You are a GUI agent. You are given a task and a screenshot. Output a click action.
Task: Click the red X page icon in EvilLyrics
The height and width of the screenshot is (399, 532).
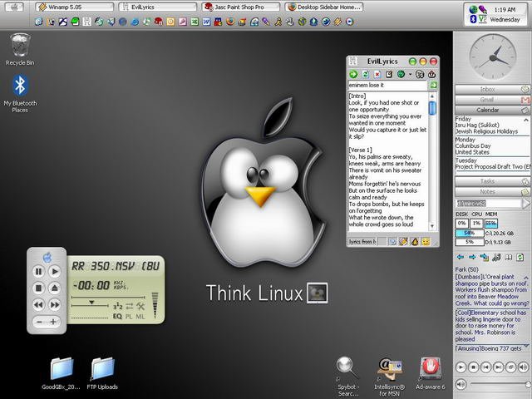point(377,74)
